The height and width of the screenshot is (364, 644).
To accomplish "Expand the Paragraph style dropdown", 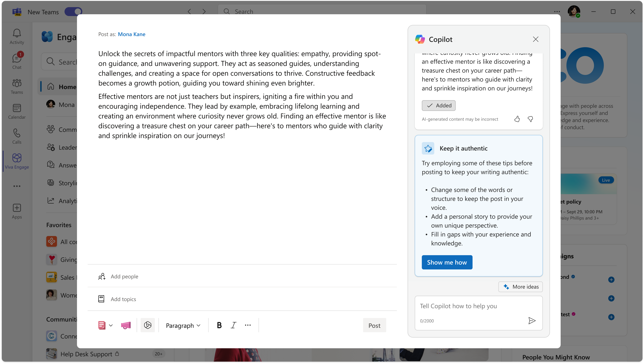I will click(x=183, y=325).
